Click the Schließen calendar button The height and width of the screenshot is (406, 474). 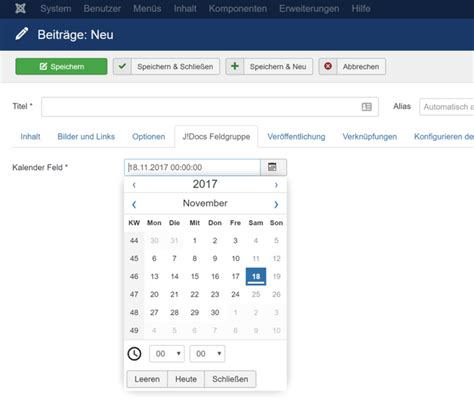point(230,379)
